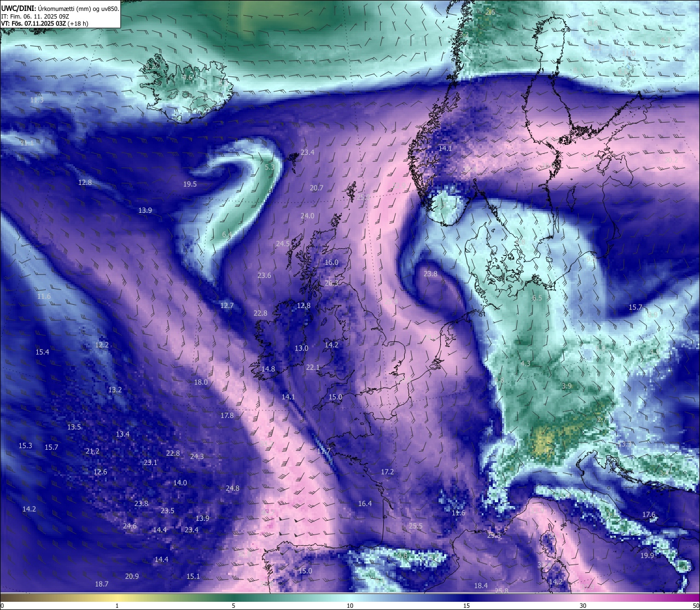Screen dimensions: 700x610
Task: Click the '5.3' value label
Action: pyautogui.click(x=269, y=167)
